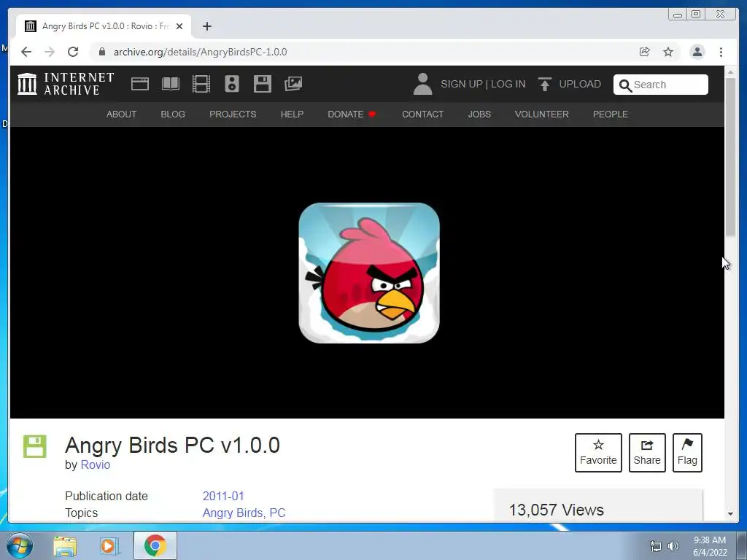The image size is (747, 560).
Task: Click the Share button
Action: point(647,452)
